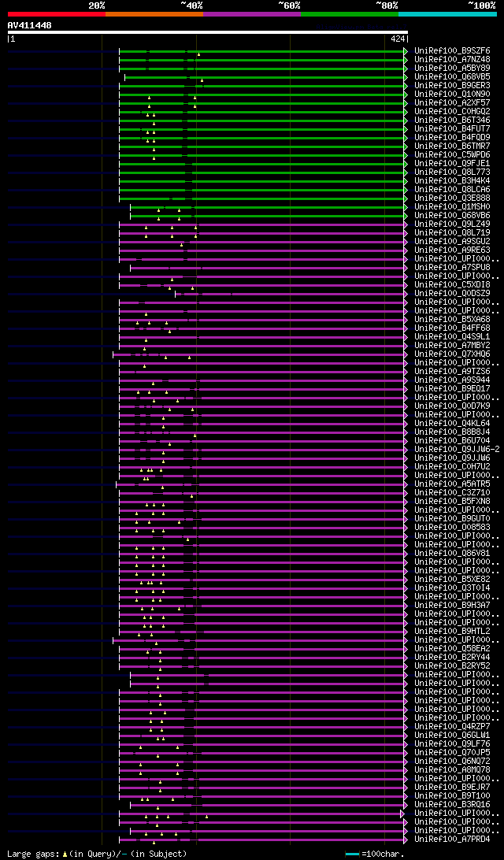This screenshot has height=860, width=504.
Task: Open hit UniRef100_A9RE63
Action: tap(453, 250)
